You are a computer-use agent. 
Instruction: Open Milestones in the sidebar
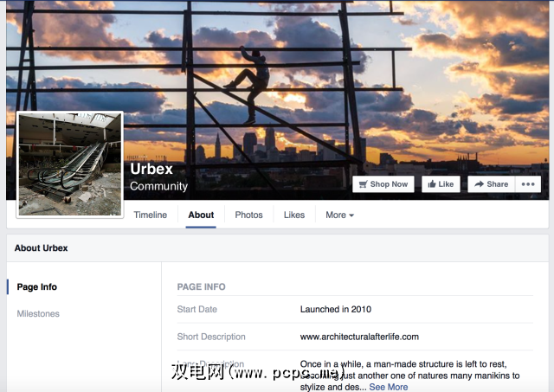(x=38, y=313)
